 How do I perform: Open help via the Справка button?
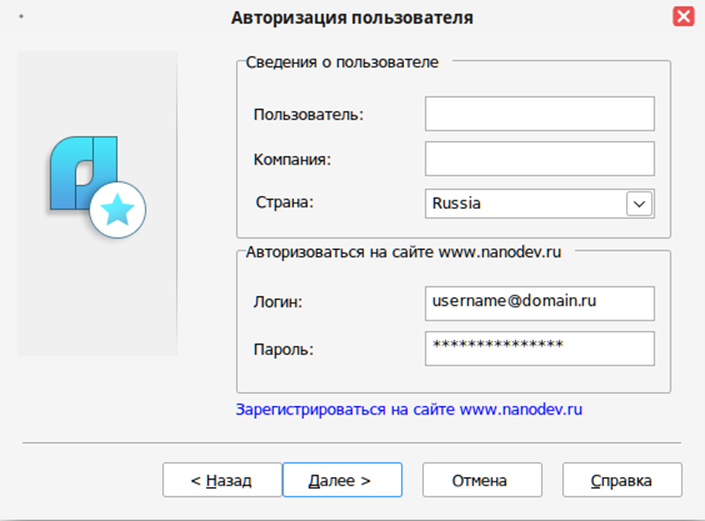click(x=622, y=480)
